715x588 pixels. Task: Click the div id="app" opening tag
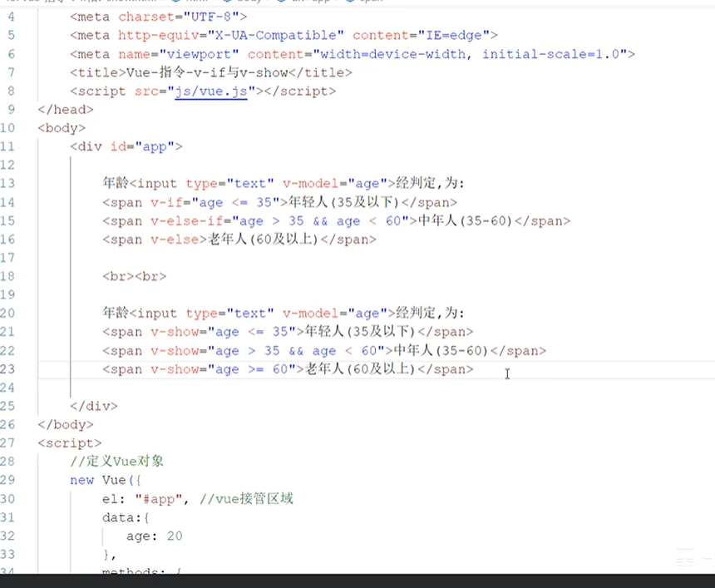point(126,146)
